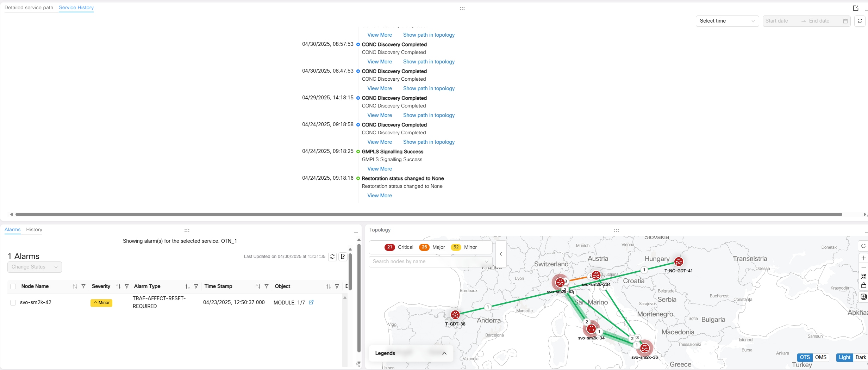This screenshot has height=370, width=868.
Task: Open the calendar date range picker icon
Action: [845, 21]
